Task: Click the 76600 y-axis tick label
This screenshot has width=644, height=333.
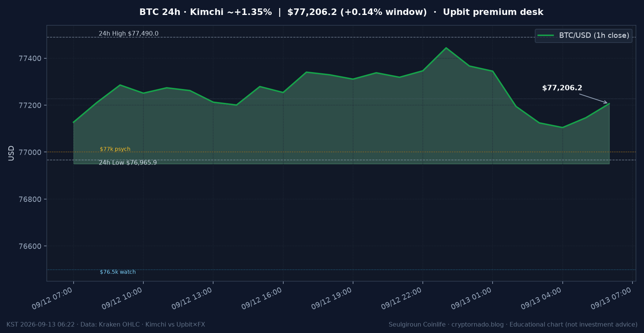Action: pos(30,246)
